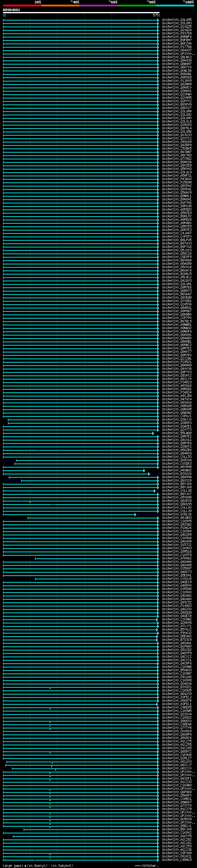197x868 pixels.
Task: Open hit UniRef100_O64937
Action: [x=177, y=50]
